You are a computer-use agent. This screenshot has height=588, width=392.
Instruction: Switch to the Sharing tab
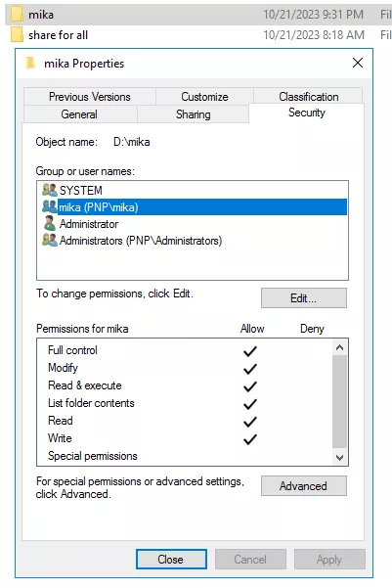tap(194, 114)
